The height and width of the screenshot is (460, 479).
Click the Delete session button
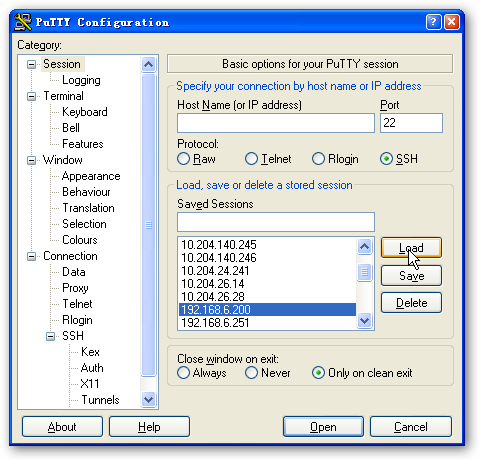pos(411,303)
